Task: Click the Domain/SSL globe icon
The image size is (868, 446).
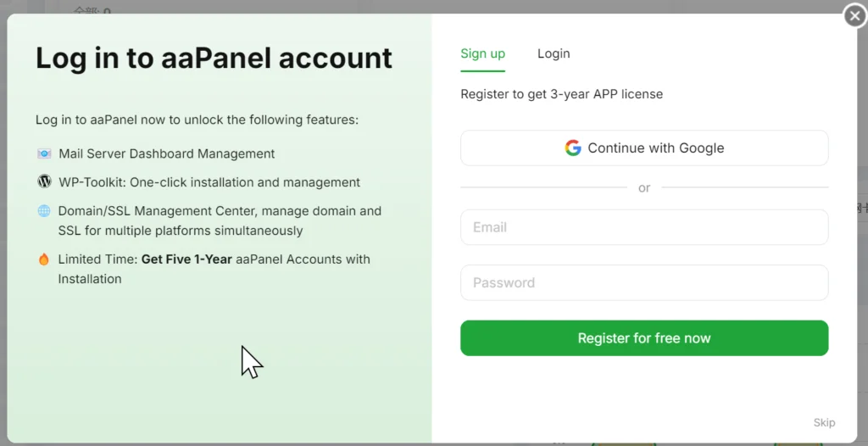Action: [x=44, y=210]
